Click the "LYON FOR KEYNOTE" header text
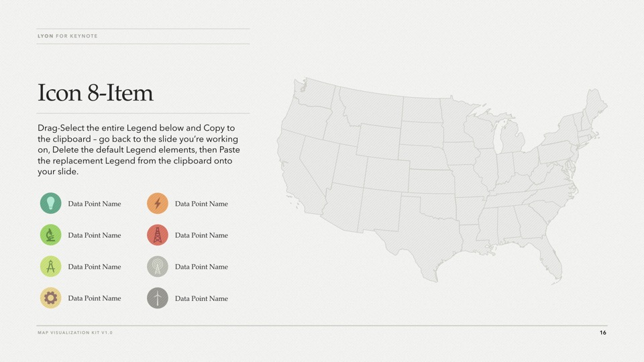The height and width of the screenshot is (362, 644). pos(68,36)
